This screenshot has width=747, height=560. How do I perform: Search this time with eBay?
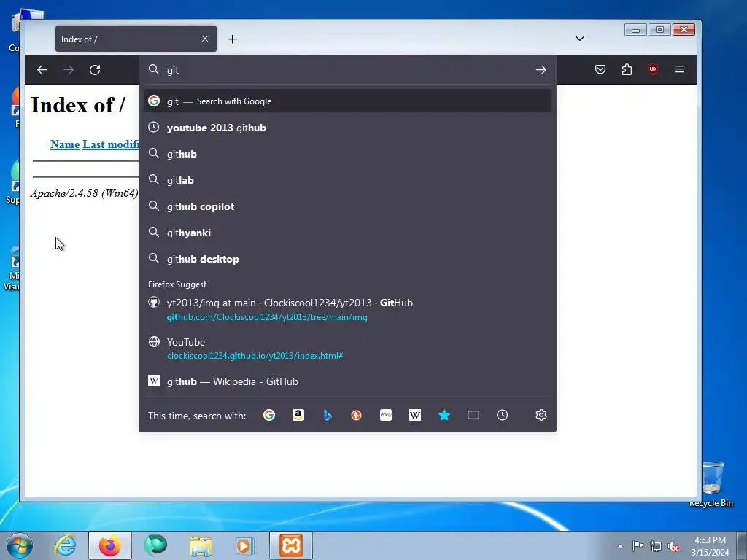click(386, 415)
